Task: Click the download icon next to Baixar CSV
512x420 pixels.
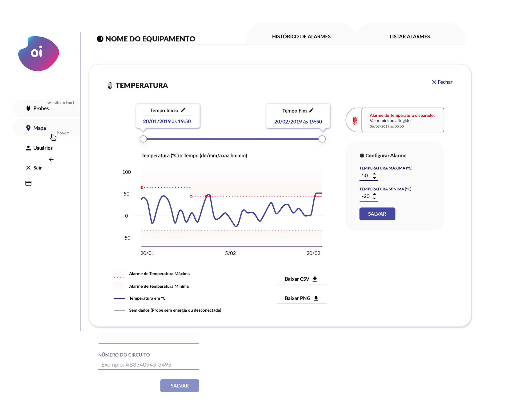Action: 315,279
